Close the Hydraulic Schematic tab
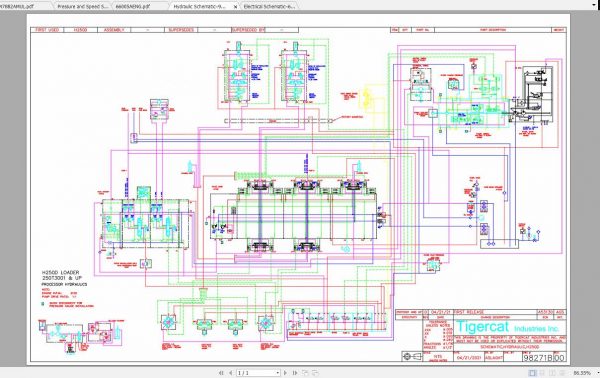The width and height of the screenshot is (600, 378). [235, 7]
